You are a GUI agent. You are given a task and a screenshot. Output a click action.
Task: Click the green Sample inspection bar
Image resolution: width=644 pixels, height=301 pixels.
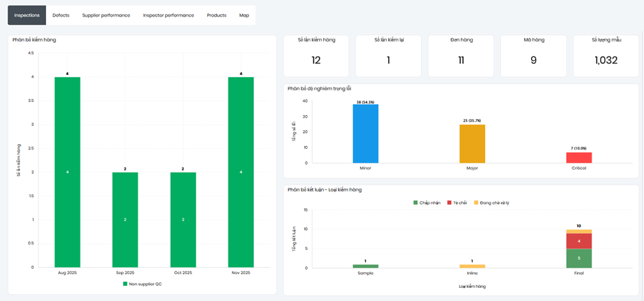coord(365,266)
